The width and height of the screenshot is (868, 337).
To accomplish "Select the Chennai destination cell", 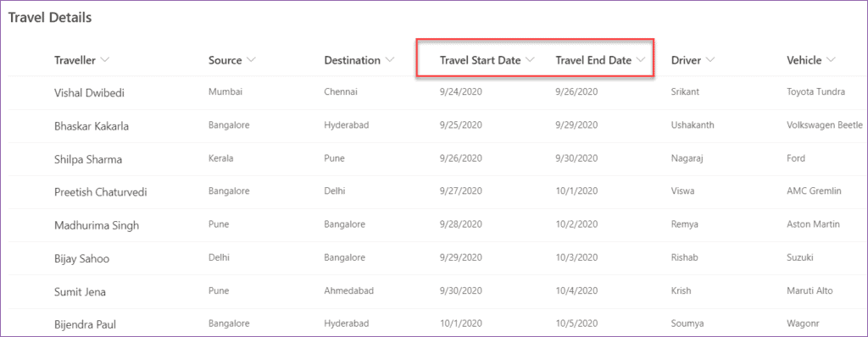I will (341, 91).
